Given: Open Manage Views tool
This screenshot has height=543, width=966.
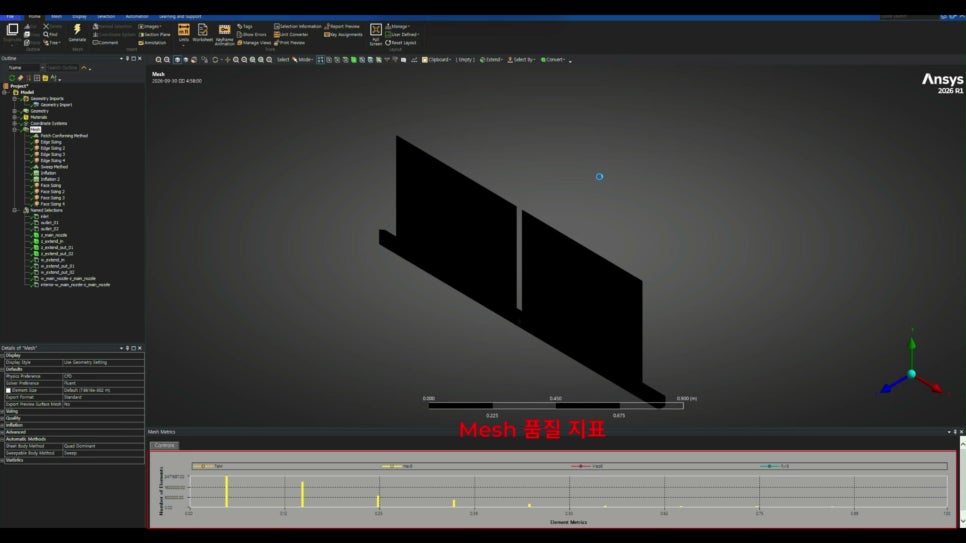Looking at the screenshot, I should tap(254, 43).
